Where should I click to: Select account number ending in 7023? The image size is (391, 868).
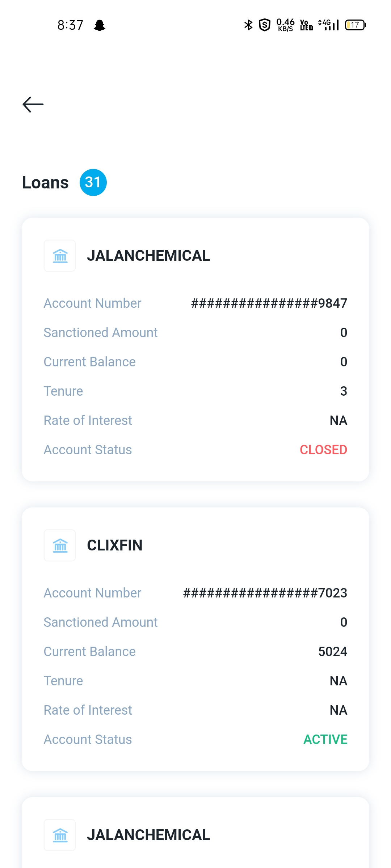[265, 593]
